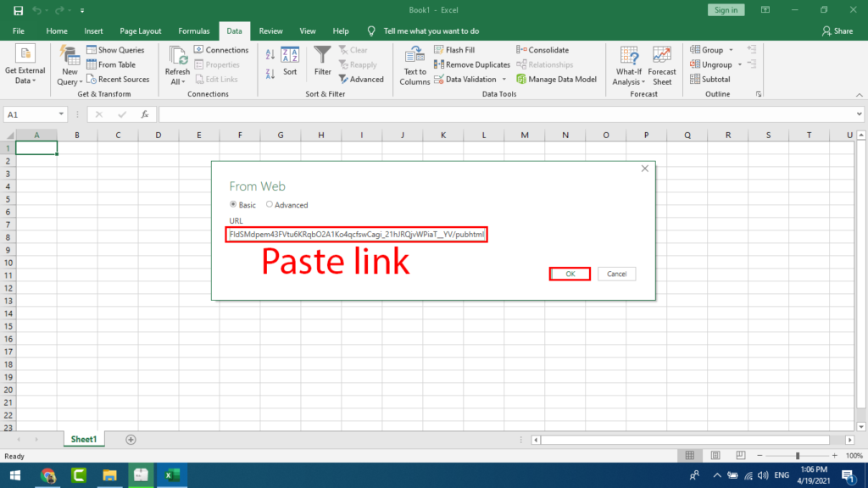Open Manage Data Model
Image resolution: width=868 pixels, height=488 pixels.
click(x=556, y=79)
